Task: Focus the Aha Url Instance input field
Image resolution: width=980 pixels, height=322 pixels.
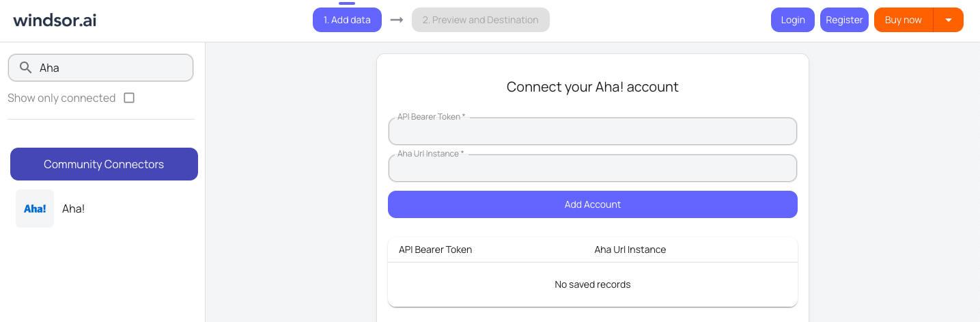Action: pos(592,169)
